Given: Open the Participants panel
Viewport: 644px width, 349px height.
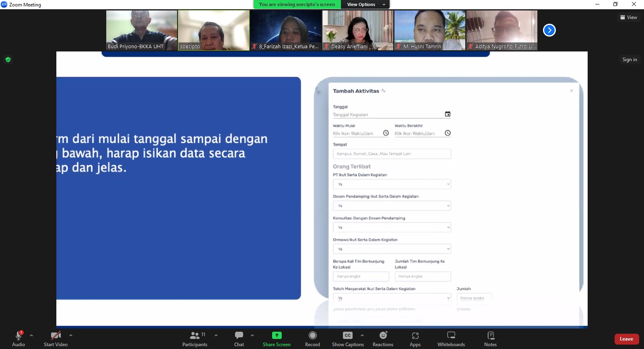Looking at the screenshot, I should click(195, 339).
